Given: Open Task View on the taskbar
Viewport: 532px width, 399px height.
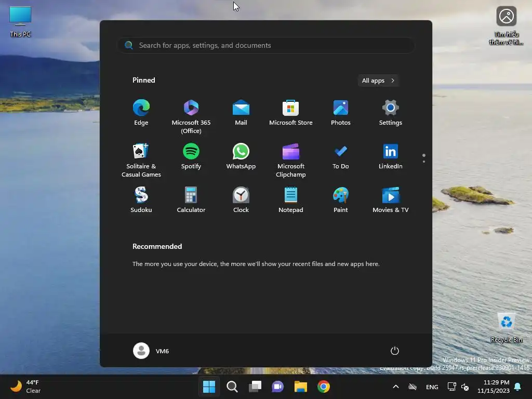Looking at the screenshot, I should (255, 387).
